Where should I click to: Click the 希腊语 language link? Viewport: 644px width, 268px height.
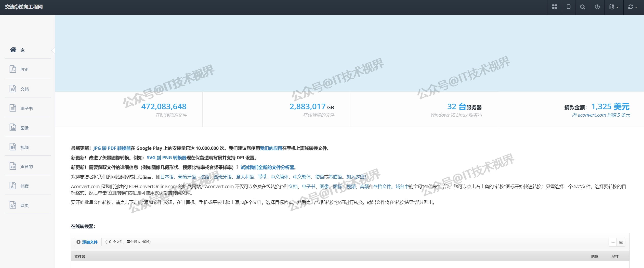pos(335,177)
